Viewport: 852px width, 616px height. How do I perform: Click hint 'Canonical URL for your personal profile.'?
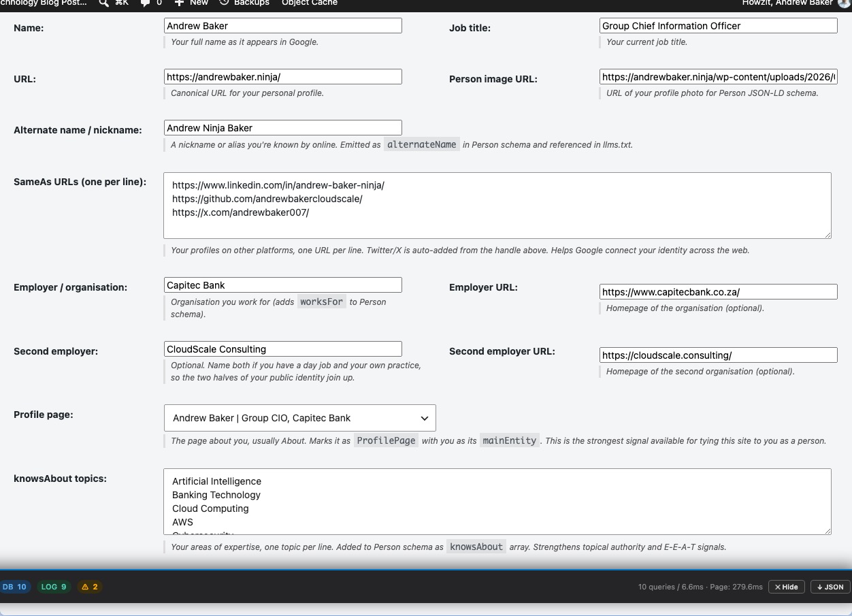(x=247, y=93)
